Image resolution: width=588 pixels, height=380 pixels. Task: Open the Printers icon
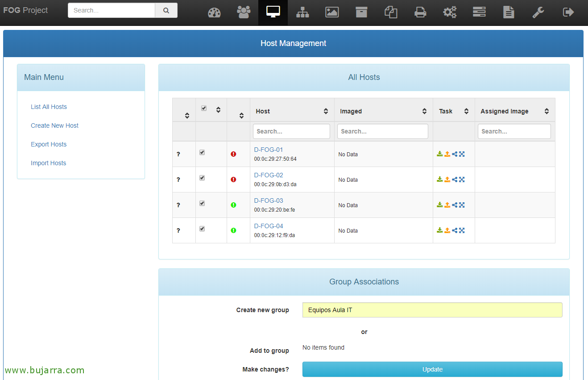(420, 13)
